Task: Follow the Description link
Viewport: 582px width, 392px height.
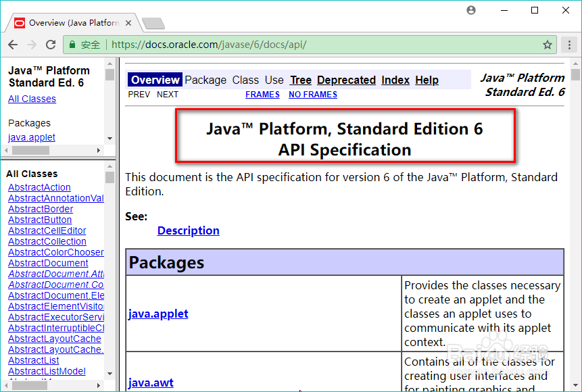Action: point(188,230)
